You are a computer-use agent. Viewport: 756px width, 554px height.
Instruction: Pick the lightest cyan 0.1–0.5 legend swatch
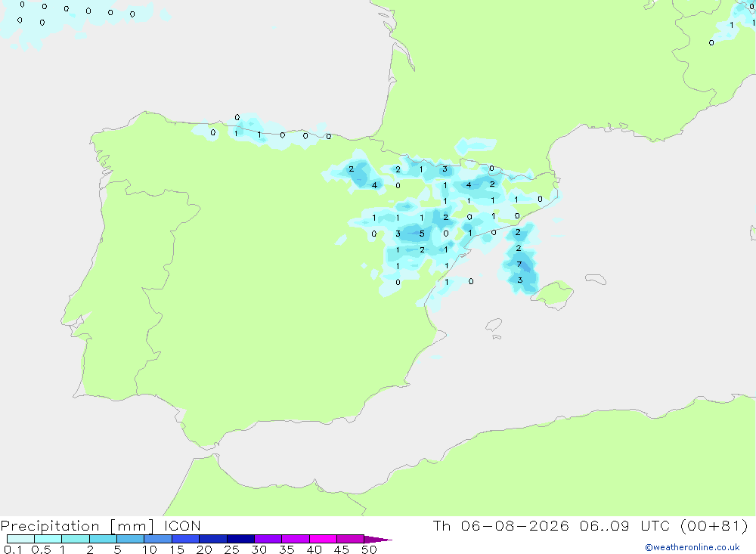[x=20, y=539]
